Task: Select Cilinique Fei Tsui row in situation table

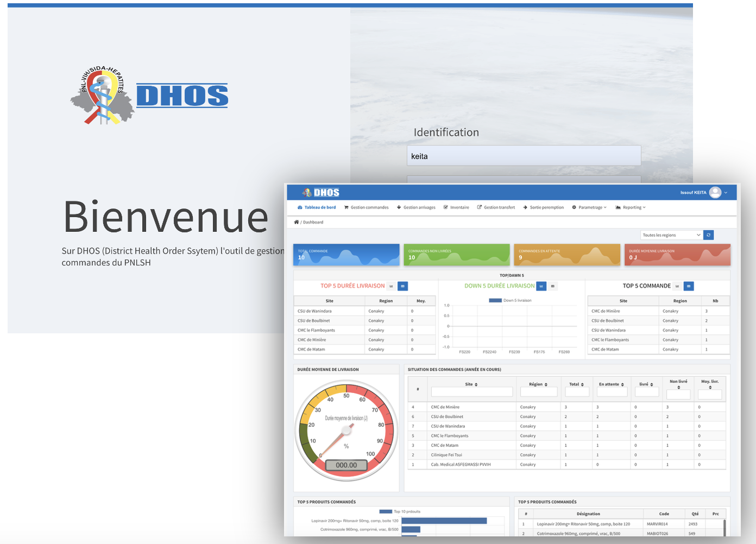Action: [x=566, y=455]
